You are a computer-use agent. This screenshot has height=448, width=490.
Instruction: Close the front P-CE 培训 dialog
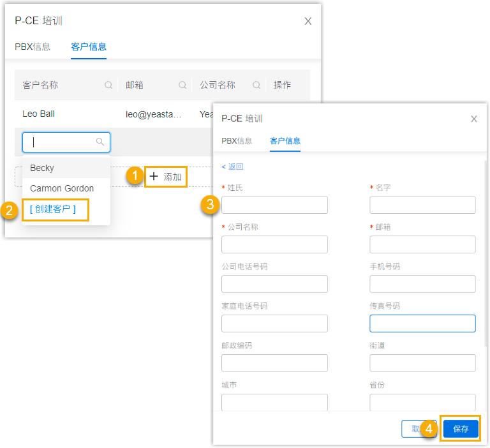click(474, 119)
